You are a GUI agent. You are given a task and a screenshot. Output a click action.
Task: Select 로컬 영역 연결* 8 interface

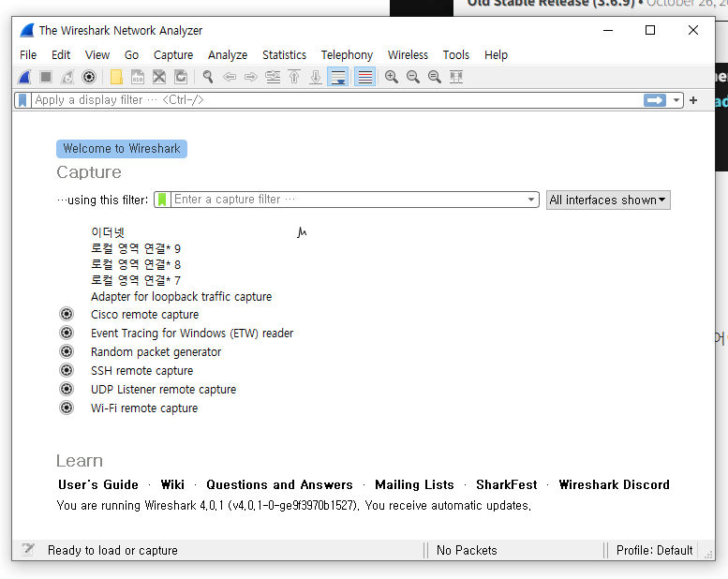[136, 264]
